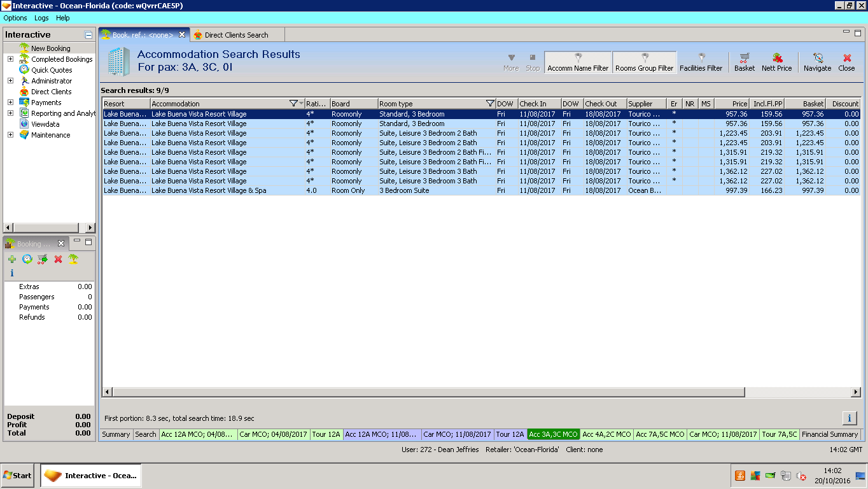
Task: Switch to the Acc 4A,2C MCO tab
Action: [606, 434]
